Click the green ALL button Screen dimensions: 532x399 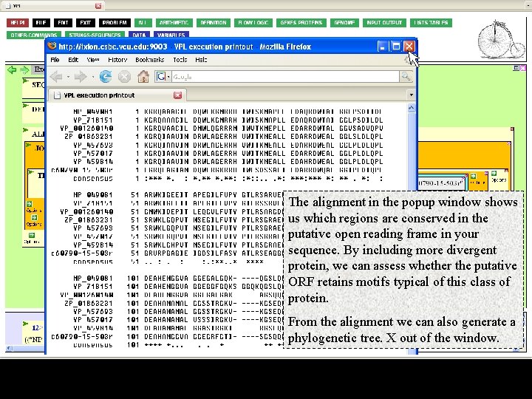click(143, 23)
